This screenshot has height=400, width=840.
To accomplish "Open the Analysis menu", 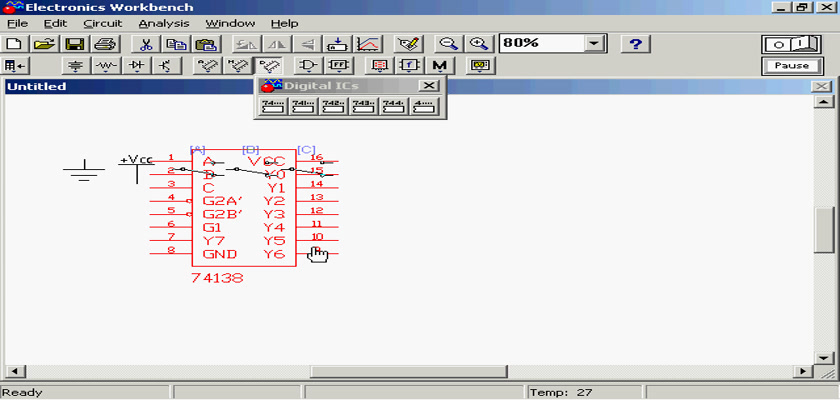I will pyautogui.click(x=164, y=24).
